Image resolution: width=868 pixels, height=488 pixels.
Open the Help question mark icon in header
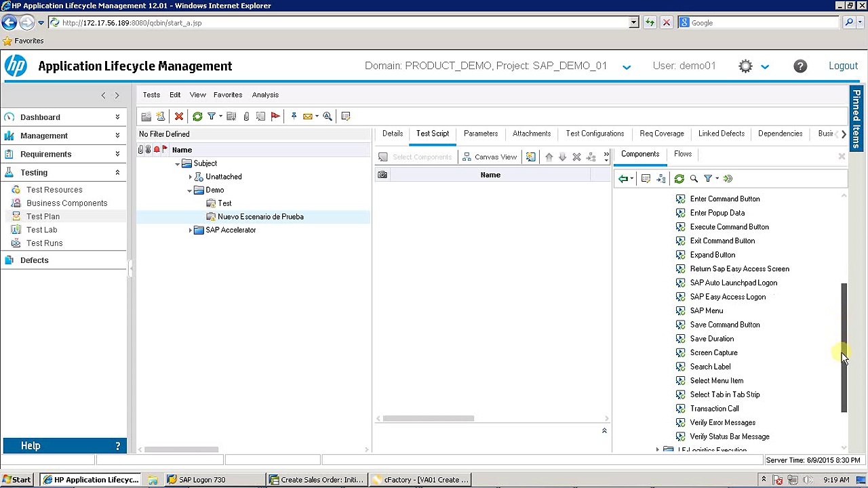pyautogui.click(x=800, y=66)
